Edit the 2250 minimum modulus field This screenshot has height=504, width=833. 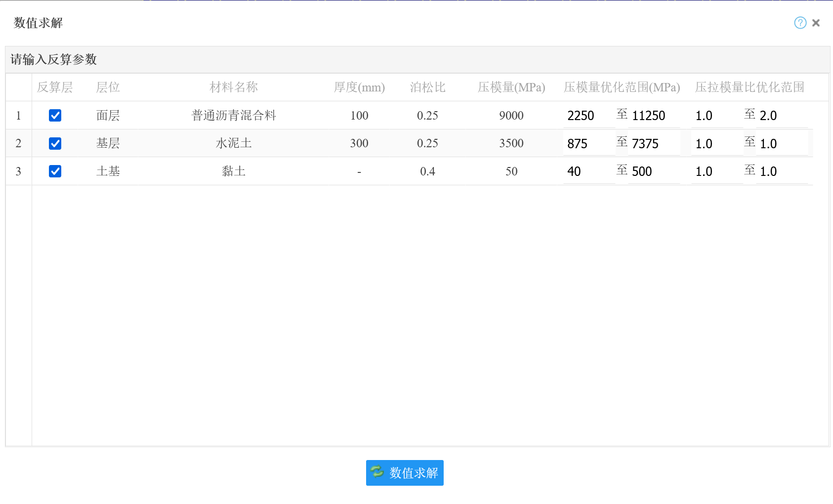[x=588, y=116]
